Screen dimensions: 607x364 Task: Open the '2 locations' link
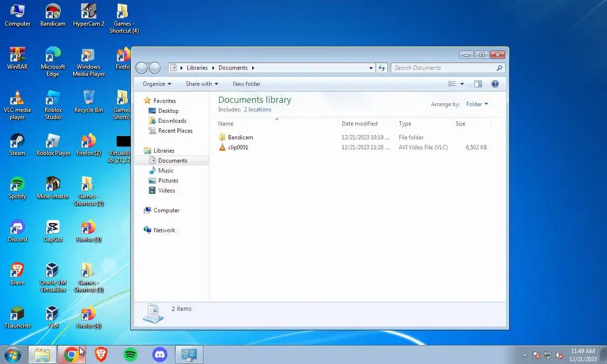pos(258,109)
